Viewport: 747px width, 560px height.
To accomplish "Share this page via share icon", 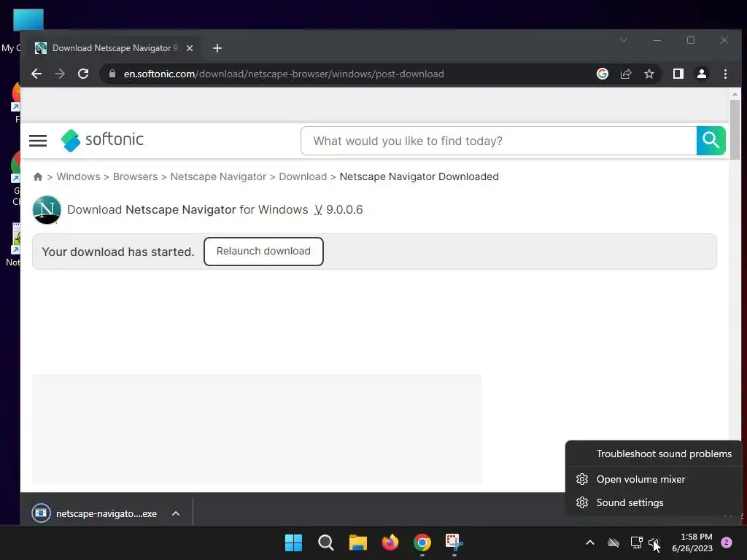I will [x=625, y=74].
